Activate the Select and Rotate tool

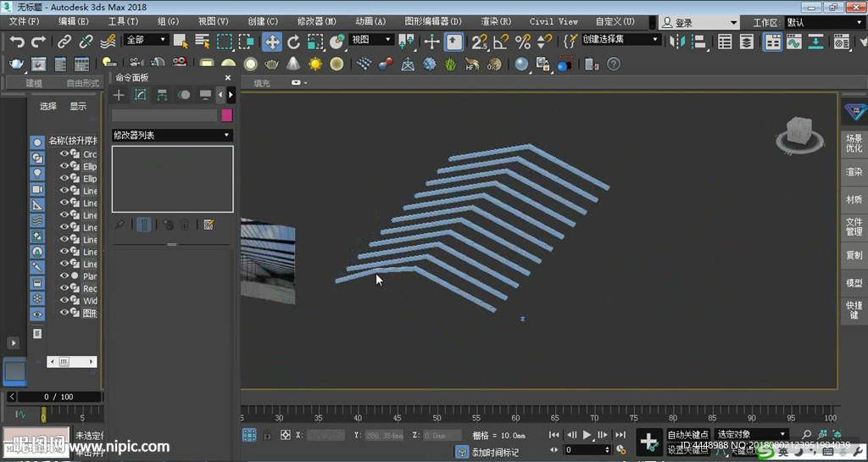click(x=293, y=42)
